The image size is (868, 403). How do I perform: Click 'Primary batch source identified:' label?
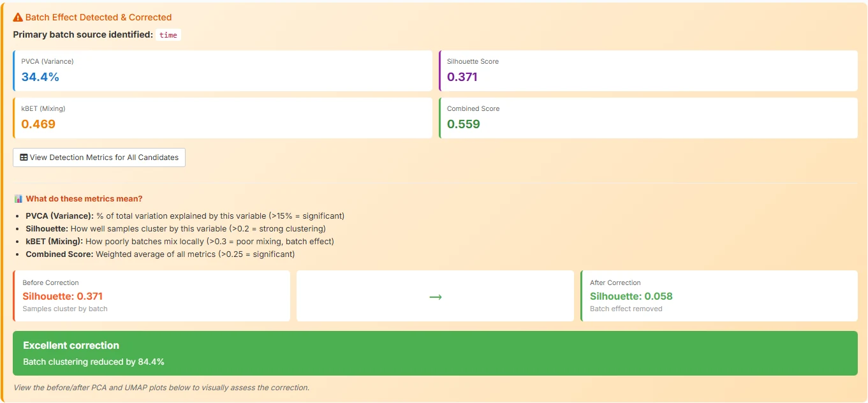pyautogui.click(x=83, y=34)
